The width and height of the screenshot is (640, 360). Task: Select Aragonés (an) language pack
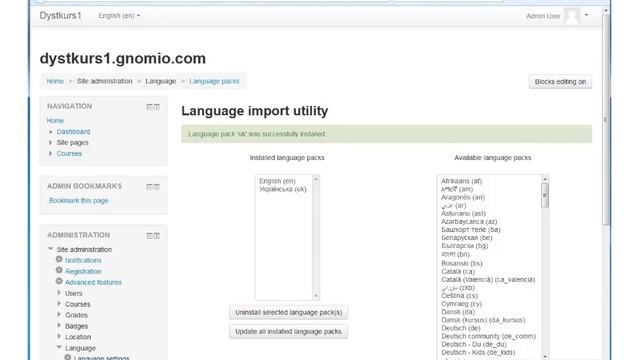463,197
